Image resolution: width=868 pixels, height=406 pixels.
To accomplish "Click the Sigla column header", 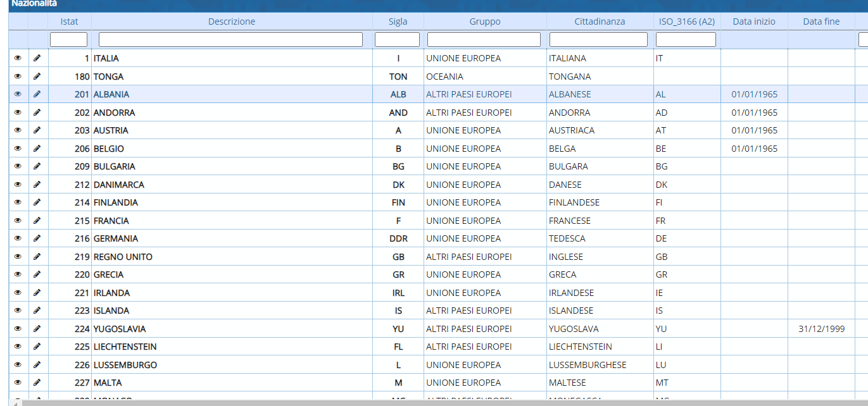I will (x=398, y=22).
